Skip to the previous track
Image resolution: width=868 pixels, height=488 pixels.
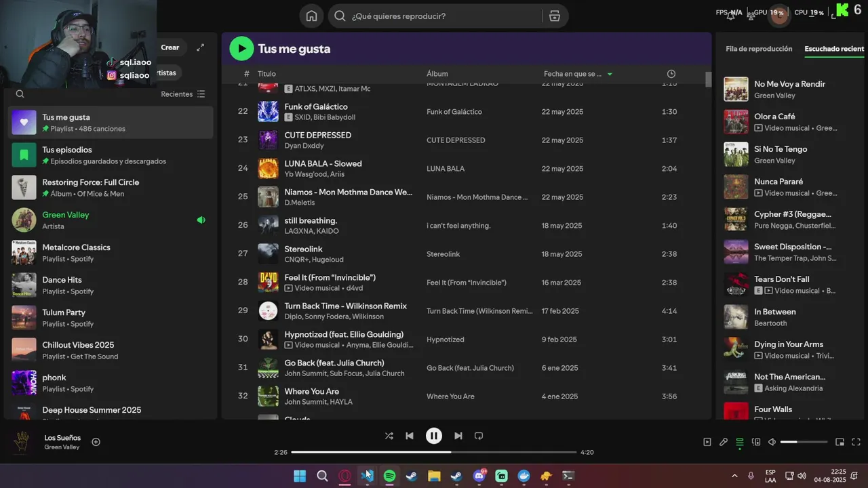pyautogui.click(x=410, y=436)
